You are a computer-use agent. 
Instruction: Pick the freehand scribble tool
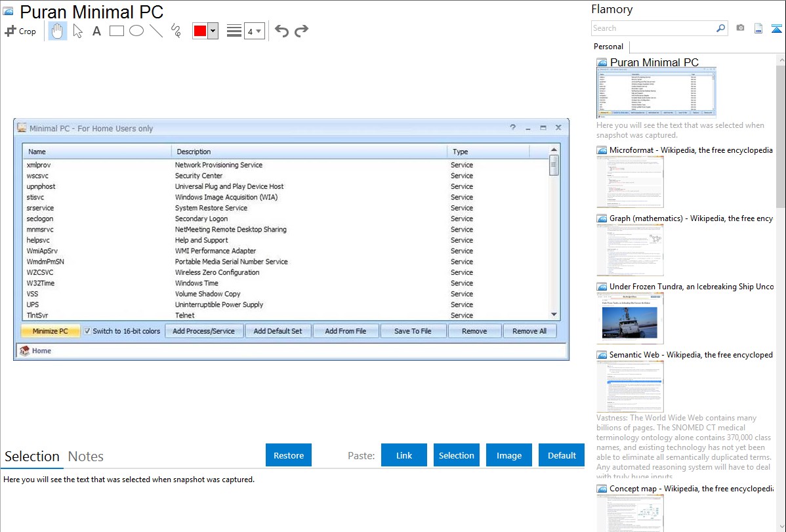coord(176,31)
